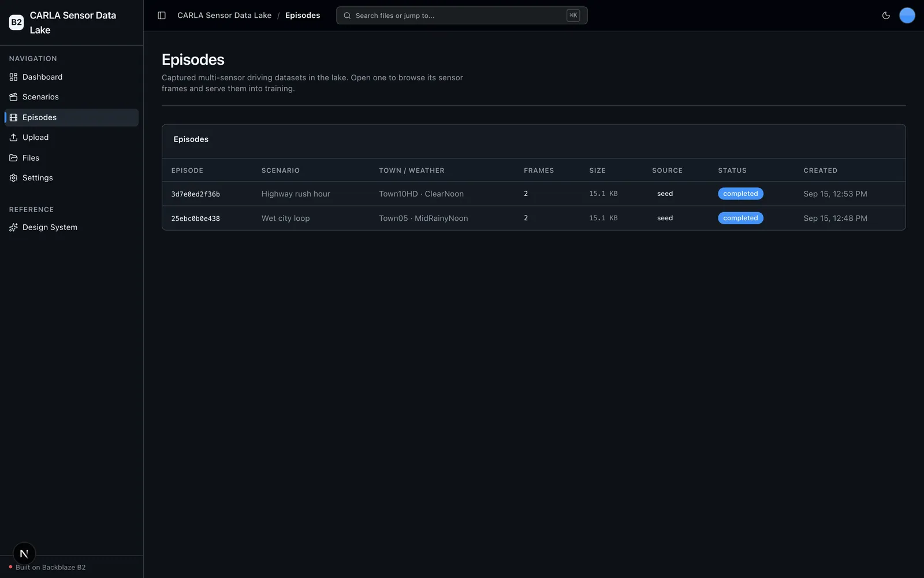Click the SIZE column header
Viewport: 924px width, 578px height.
pos(597,171)
